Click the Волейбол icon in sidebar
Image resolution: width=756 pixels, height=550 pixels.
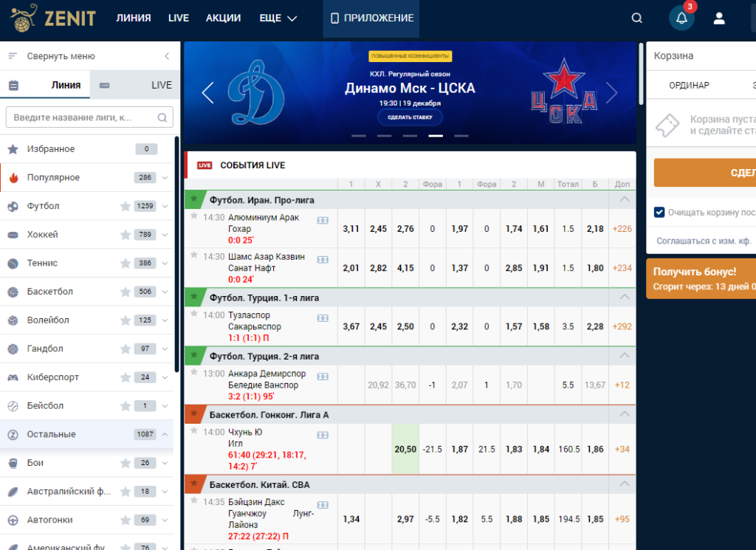[x=13, y=320]
